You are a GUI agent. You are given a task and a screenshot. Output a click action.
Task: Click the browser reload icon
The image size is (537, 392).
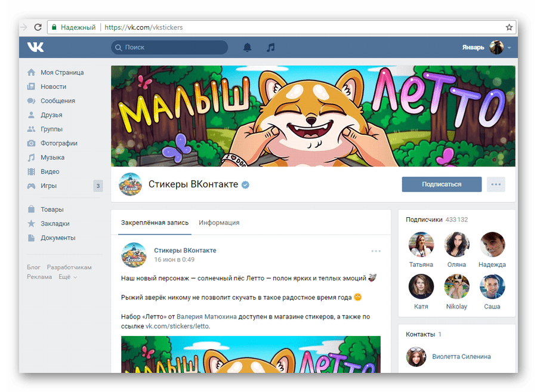[38, 27]
